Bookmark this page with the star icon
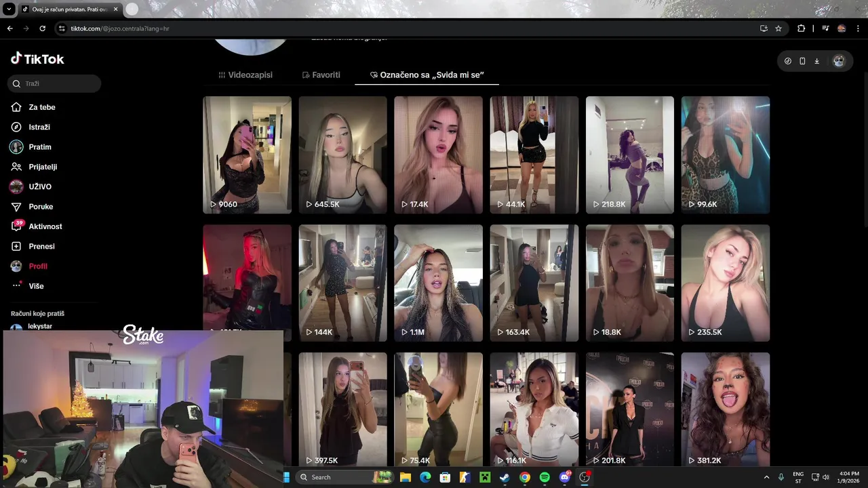This screenshot has width=868, height=488. pyautogui.click(x=778, y=28)
